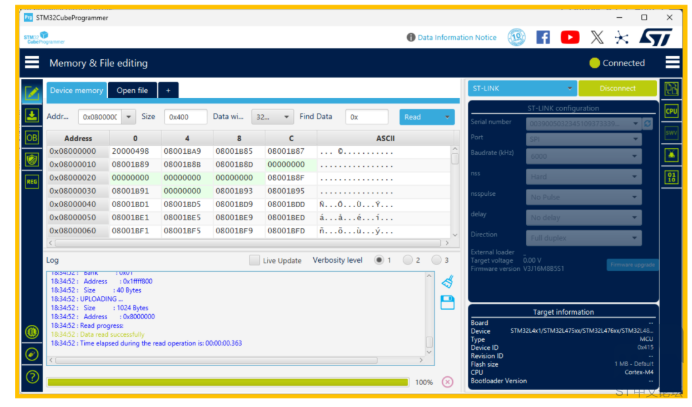Click the Size input field
The image size is (692, 407).
(x=185, y=117)
